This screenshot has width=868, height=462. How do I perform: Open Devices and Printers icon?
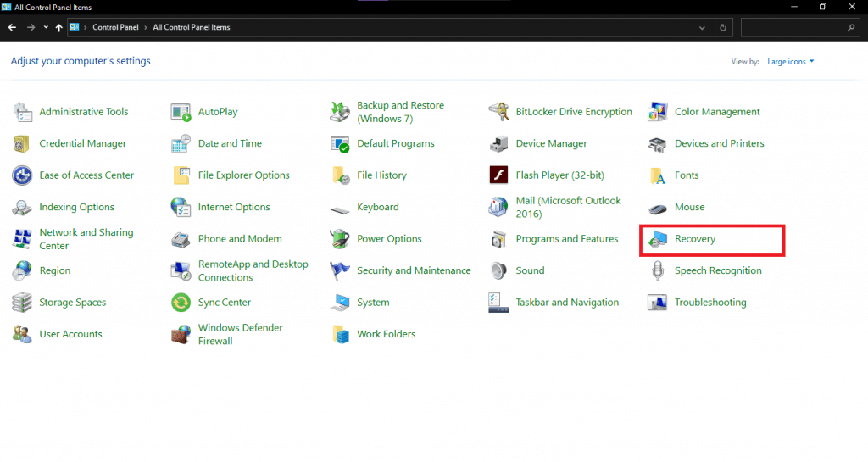tap(657, 143)
